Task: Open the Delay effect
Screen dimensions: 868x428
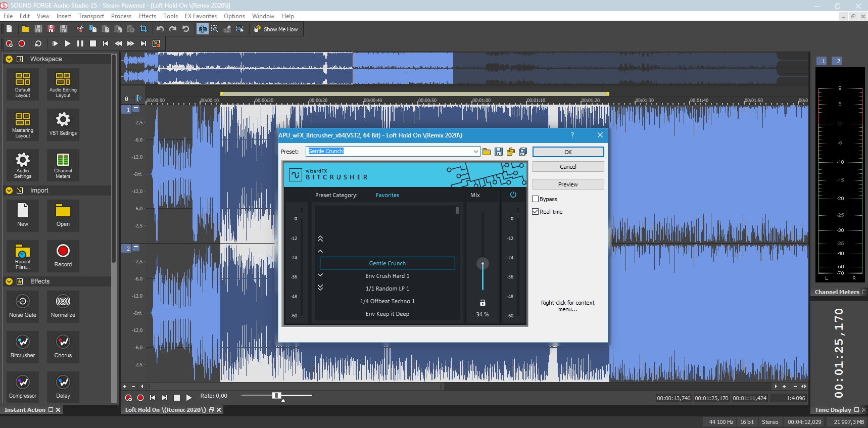Action: (63, 387)
